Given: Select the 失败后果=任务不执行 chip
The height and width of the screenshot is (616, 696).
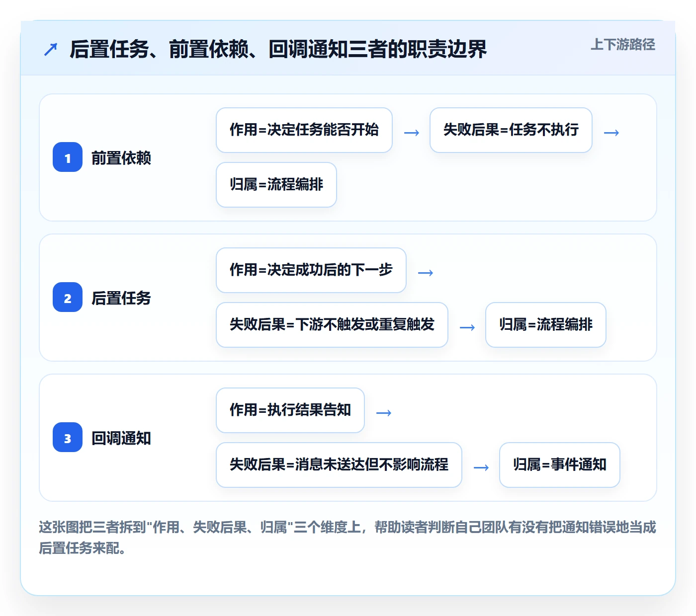Looking at the screenshot, I should tap(511, 130).
